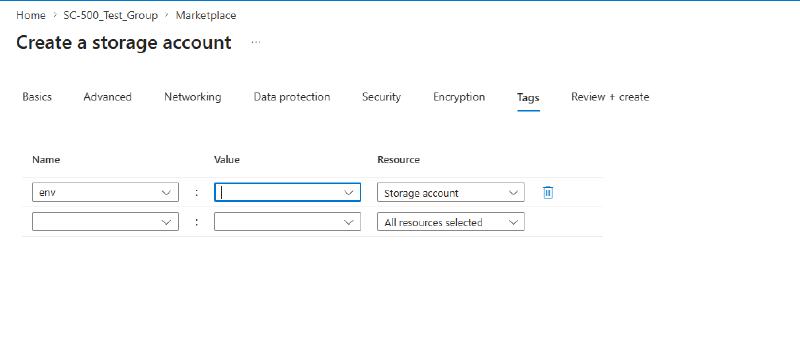800x361 pixels.
Task: Delete the env tag row
Action: [548, 193]
